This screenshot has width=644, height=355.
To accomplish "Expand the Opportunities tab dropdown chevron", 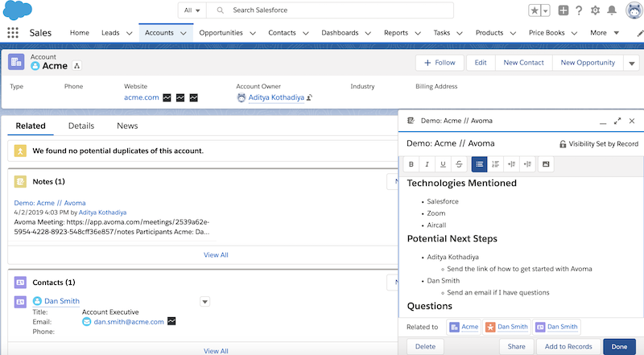I will (x=253, y=33).
